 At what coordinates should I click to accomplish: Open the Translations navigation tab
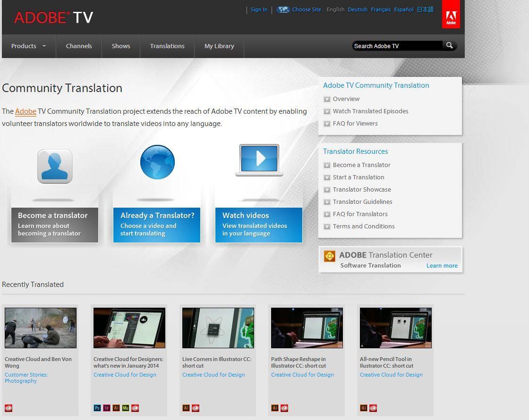(x=167, y=46)
